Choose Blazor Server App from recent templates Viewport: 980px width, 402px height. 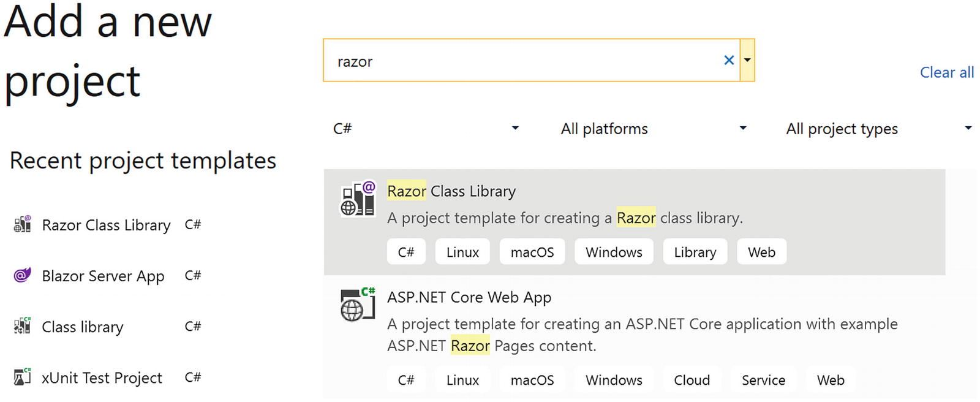103,276
